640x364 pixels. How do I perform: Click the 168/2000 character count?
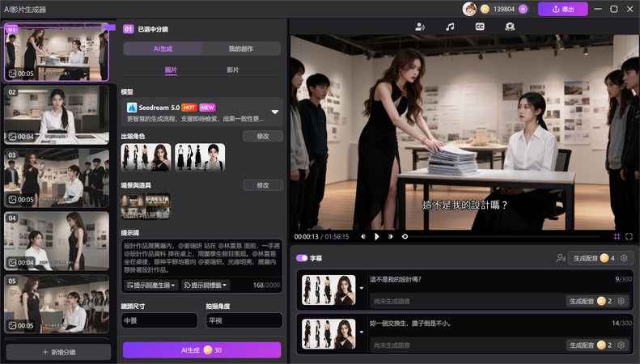tap(266, 286)
